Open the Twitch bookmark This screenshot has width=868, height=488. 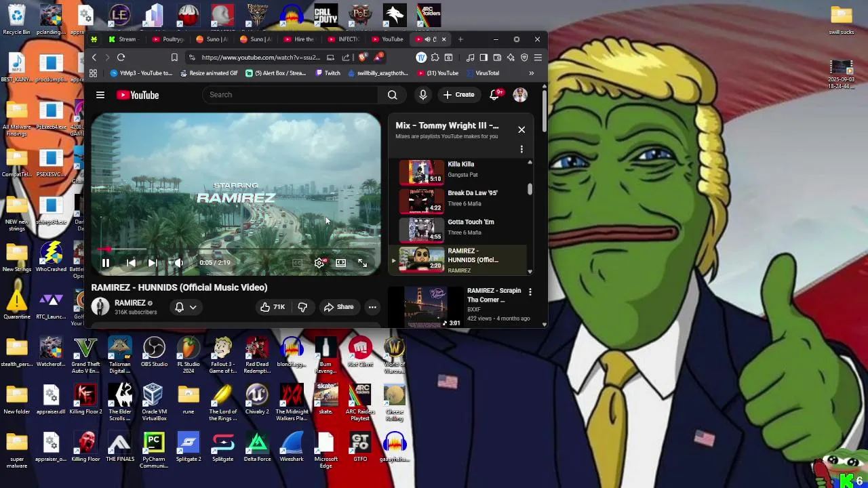click(x=328, y=73)
